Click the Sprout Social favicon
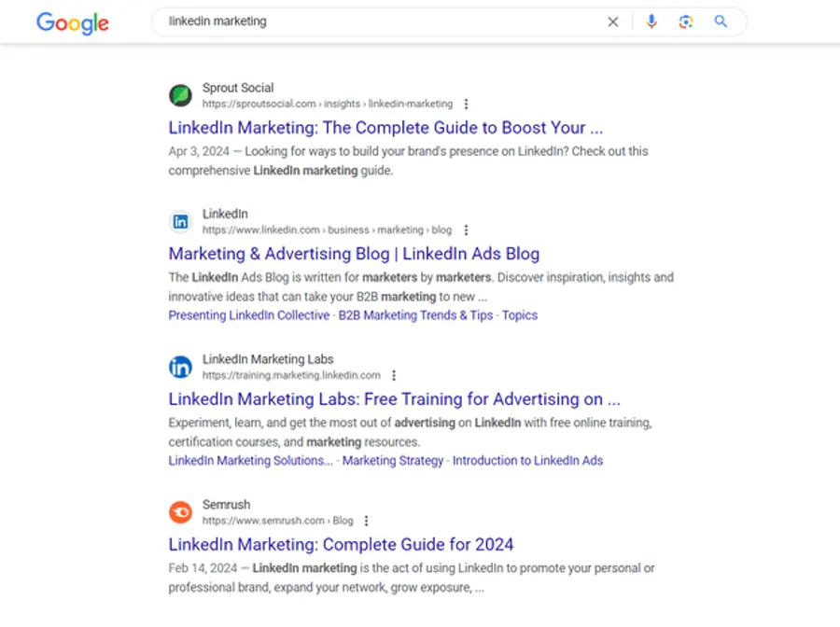Image resolution: width=840 pixels, height=627 pixels. coord(180,94)
